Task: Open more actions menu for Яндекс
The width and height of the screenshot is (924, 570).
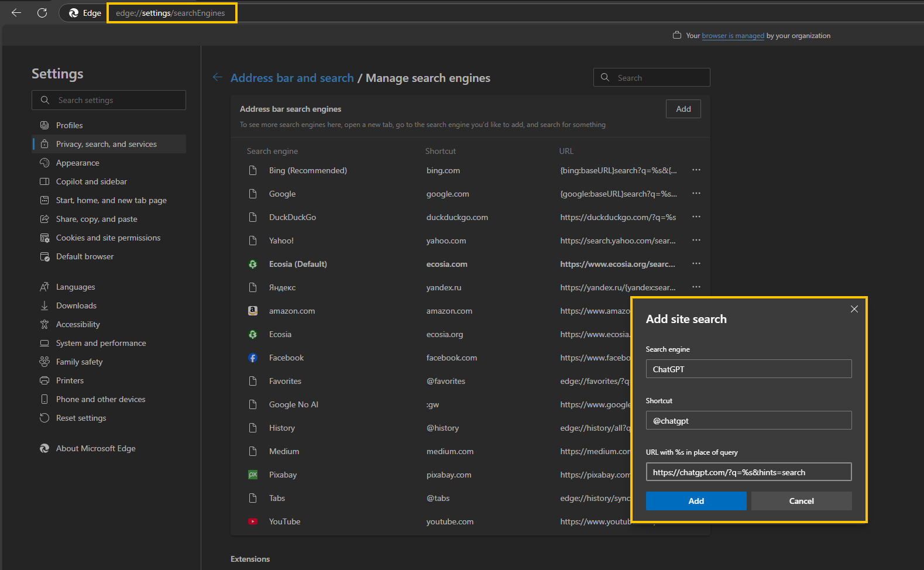Action: pos(696,287)
